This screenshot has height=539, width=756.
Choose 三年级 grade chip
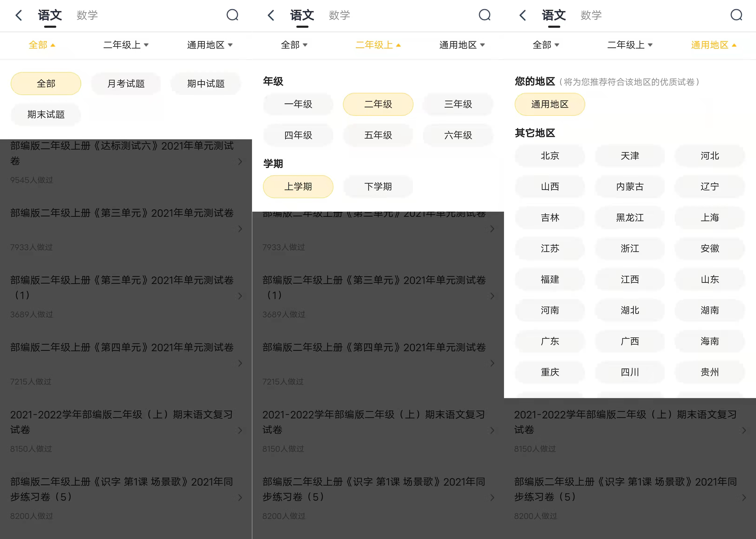458,104
